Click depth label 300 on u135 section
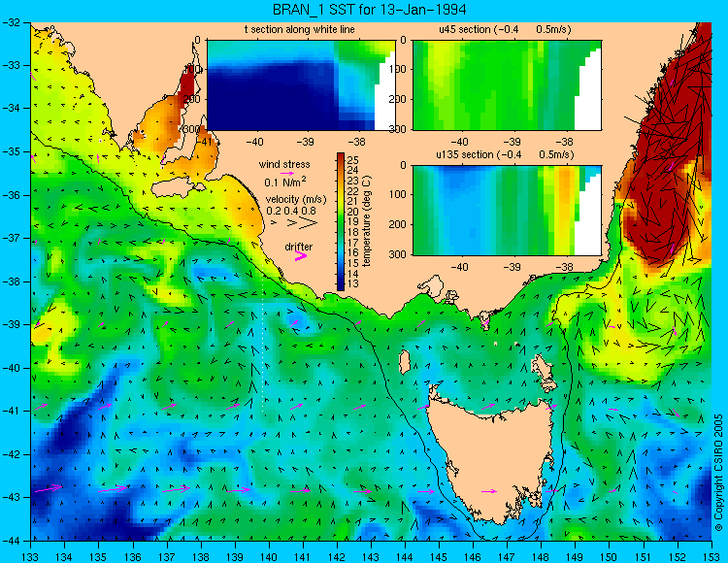Screen dimensions: 728x563 pyautogui.click(x=398, y=254)
